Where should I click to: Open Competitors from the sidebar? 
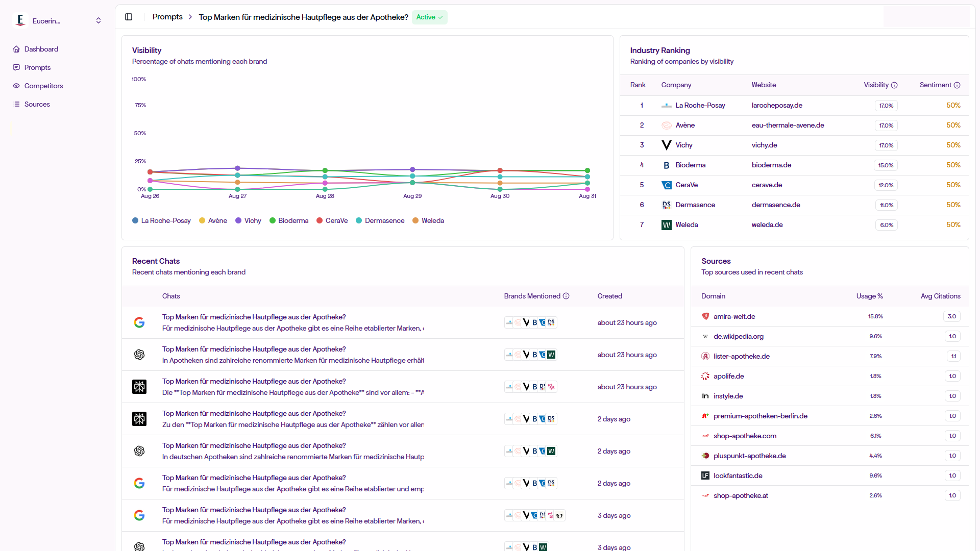pos(43,86)
